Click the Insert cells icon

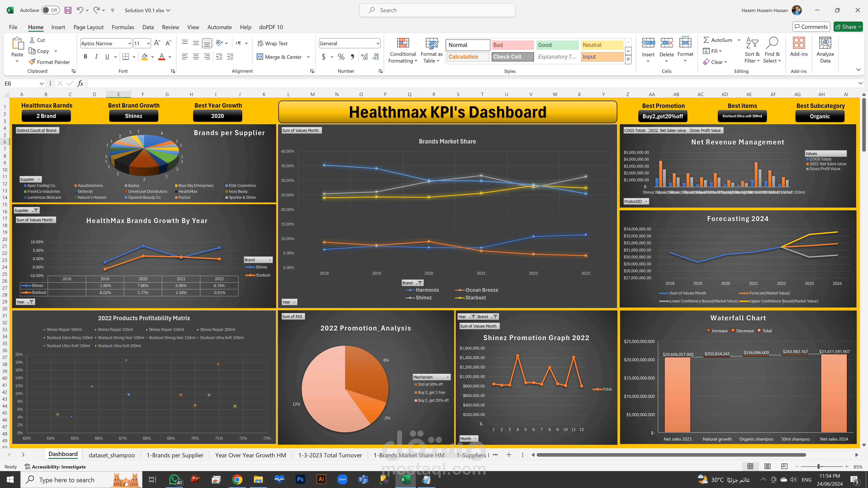click(x=648, y=43)
